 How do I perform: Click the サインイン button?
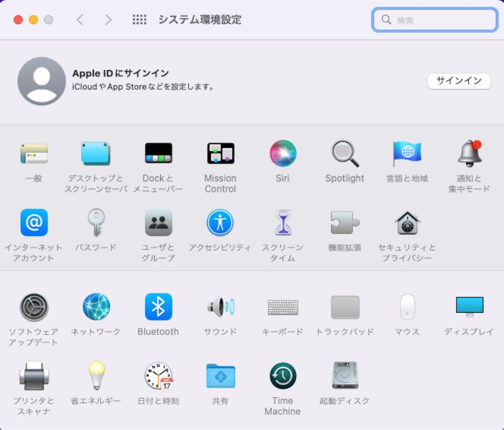459,81
